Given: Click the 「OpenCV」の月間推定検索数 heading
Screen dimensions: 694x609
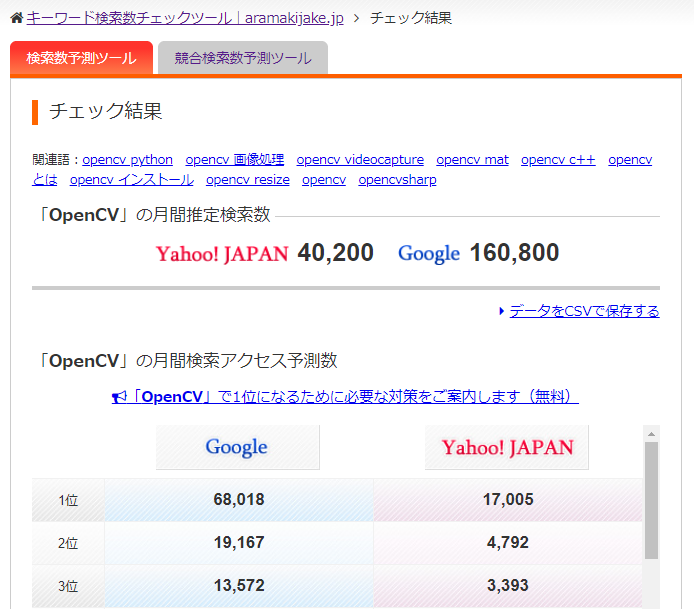Looking at the screenshot, I should [x=154, y=215].
